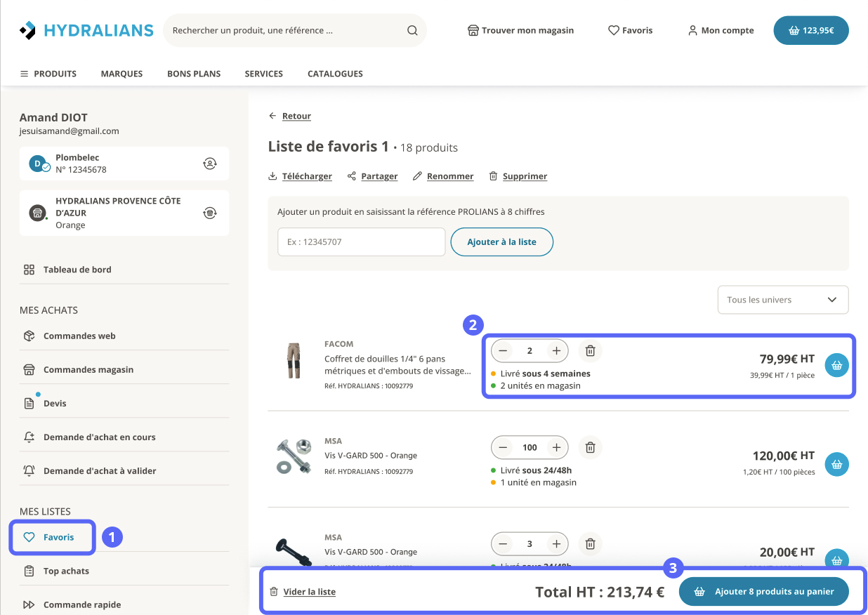Open Mon compte
This screenshot has width=868, height=615.
point(721,30)
